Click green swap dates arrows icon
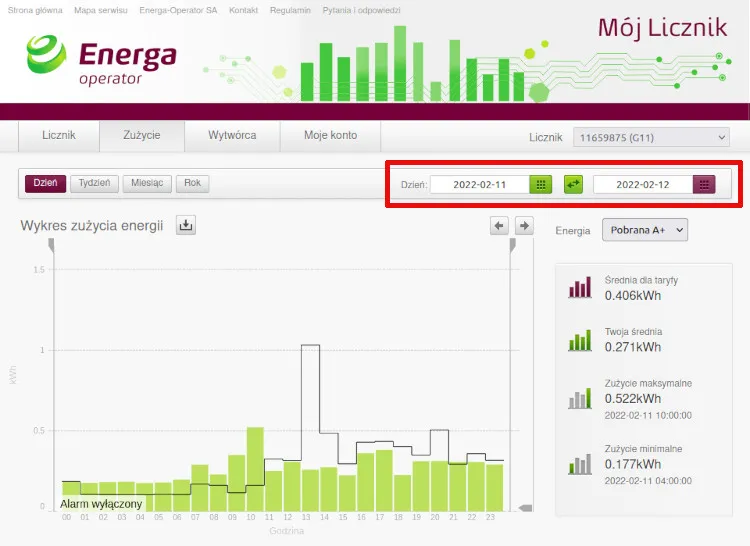The image size is (750, 546). pyautogui.click(x=573, y=184)
